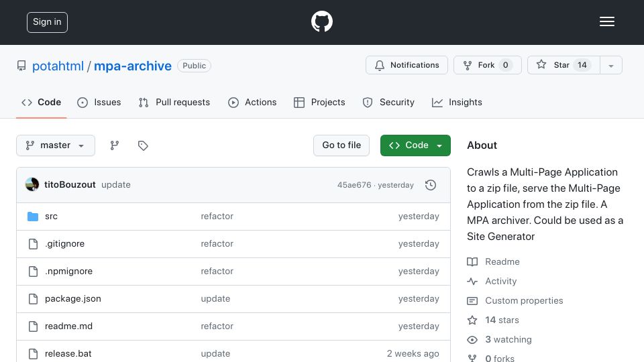Screen dimensions: 644x362
Task: Click the readme.md file icon
Action: 34,326
